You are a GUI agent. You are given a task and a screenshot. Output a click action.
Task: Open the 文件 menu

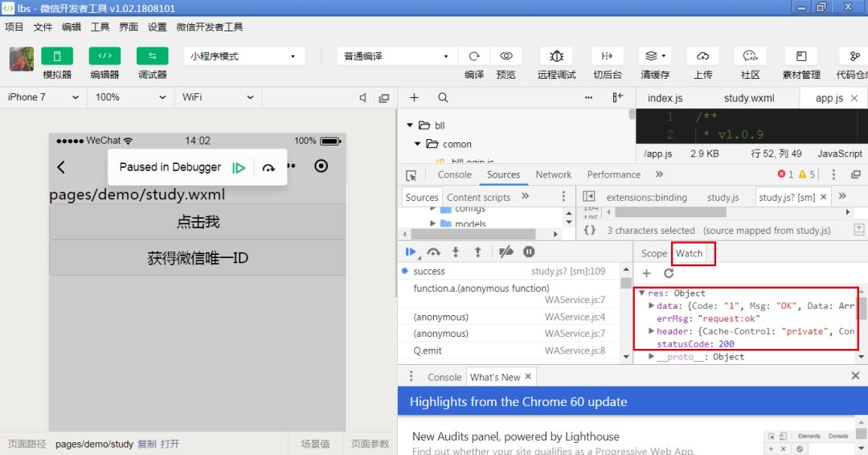pyautogui.click(x=43, y=27)
